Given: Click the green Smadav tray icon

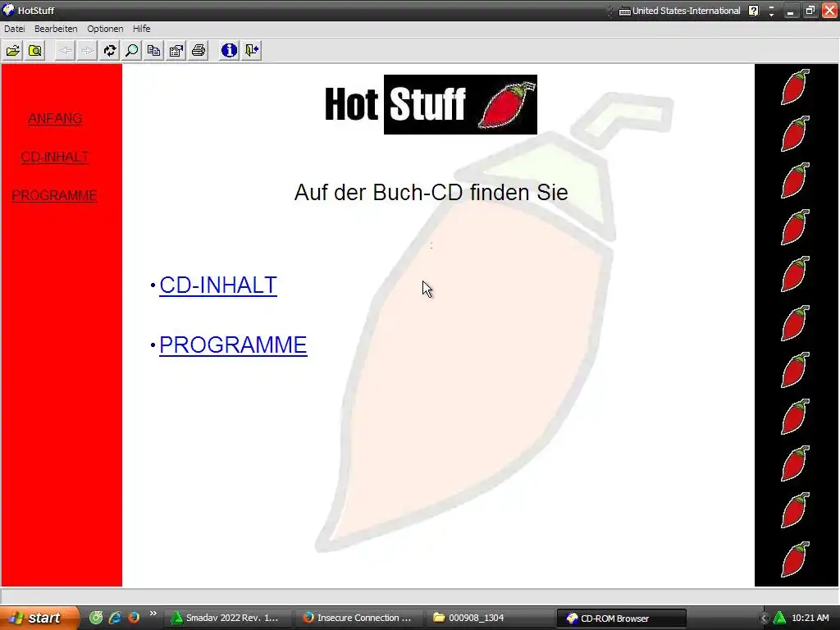Looking at the screenshot, I should pyautogui.click(x=779, y=618).
